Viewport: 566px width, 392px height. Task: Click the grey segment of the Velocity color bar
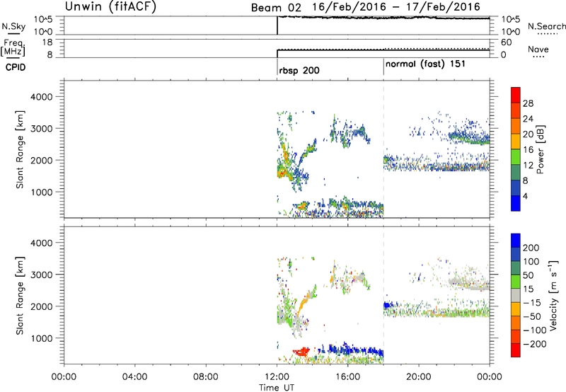(516, 295)
